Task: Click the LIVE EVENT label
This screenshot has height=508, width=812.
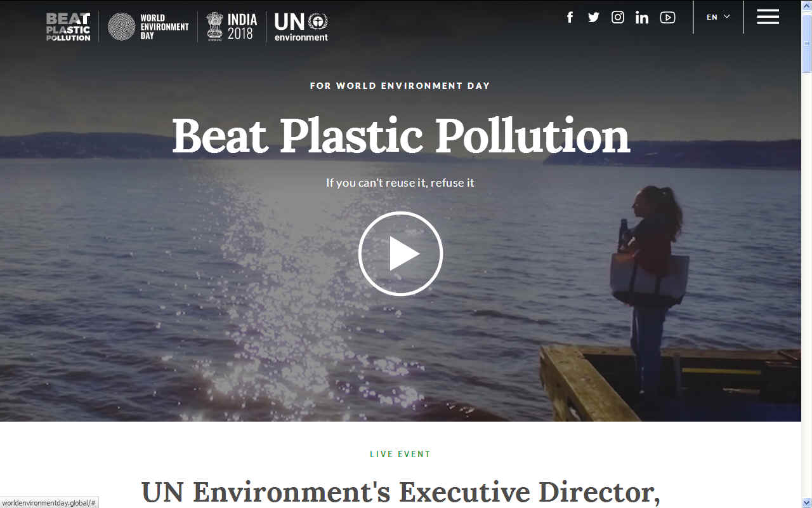Action: 400,454
